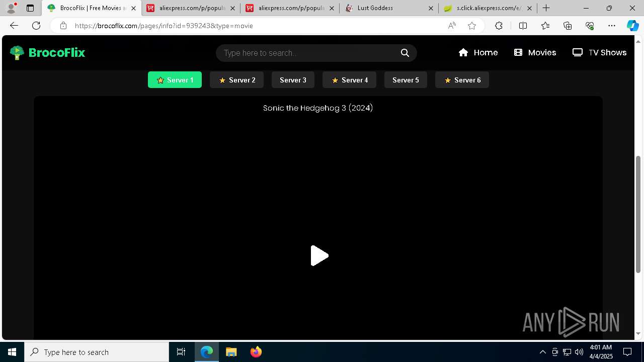Open Settings and more menu
The width and height of the screenshot is (644, 362).
pos(612,26)
